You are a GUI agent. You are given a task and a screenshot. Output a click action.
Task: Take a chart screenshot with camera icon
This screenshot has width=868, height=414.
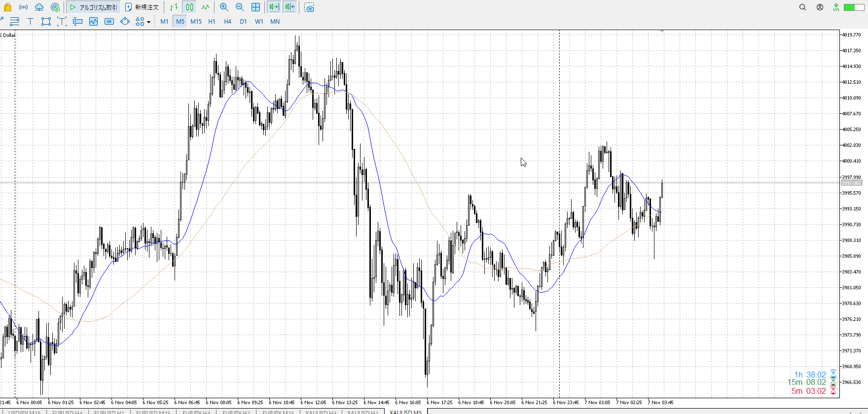[x=309, y=7]
